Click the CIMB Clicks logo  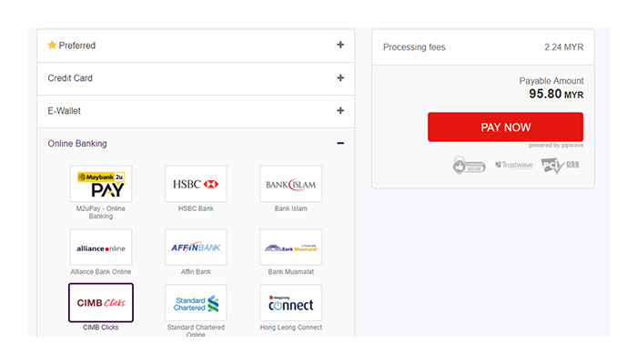pyautogui.click(x=101, y=302)
